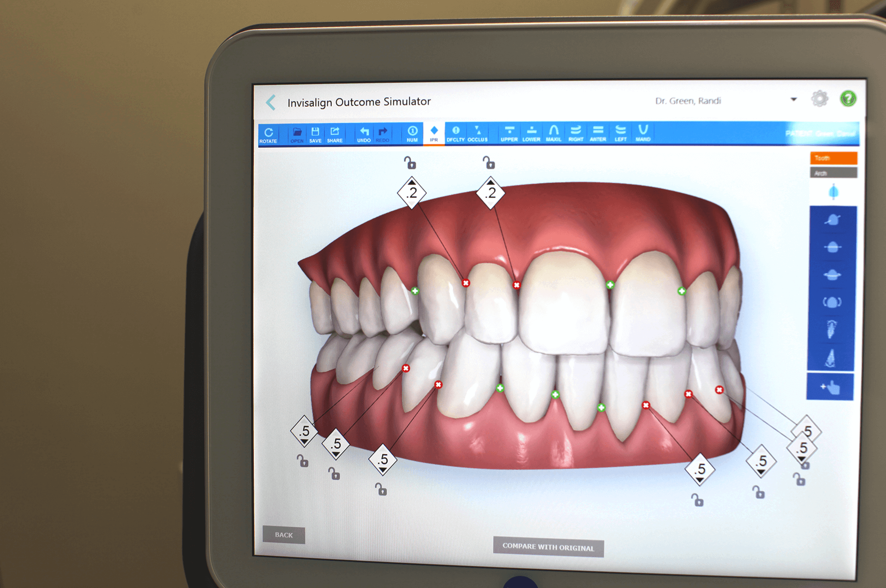Click the BACK button
Screen dimensions: 886x588
pos(284,535)
